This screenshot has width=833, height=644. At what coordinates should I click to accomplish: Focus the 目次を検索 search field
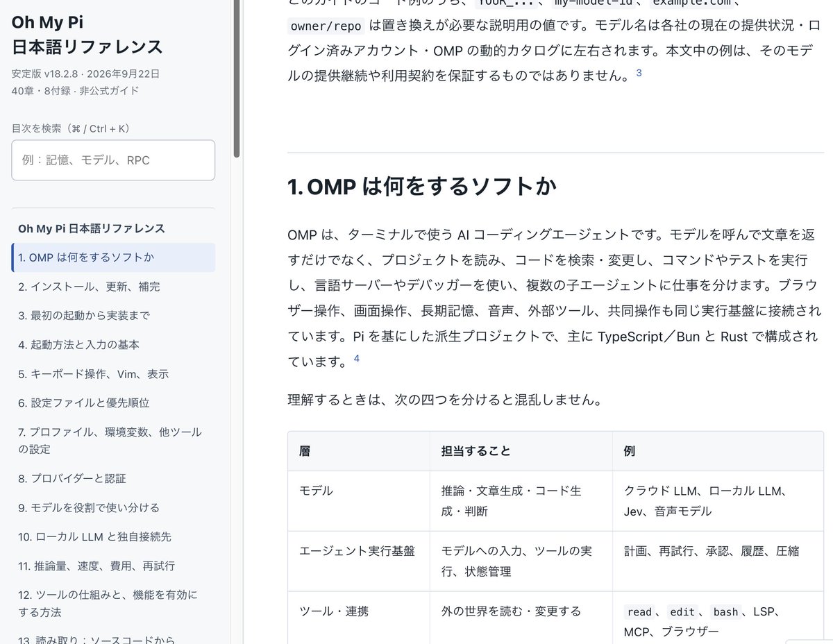pyautogui.click(x=113, y=160)
